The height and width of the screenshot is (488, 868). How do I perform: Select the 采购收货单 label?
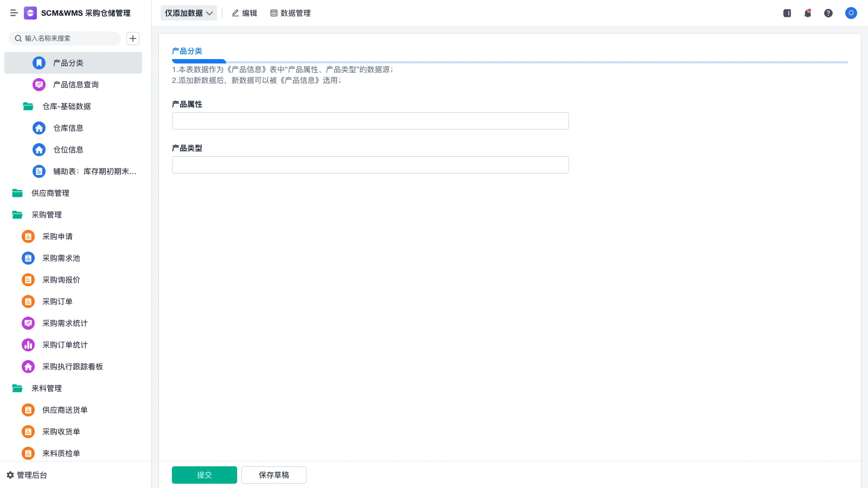[61, 432]
